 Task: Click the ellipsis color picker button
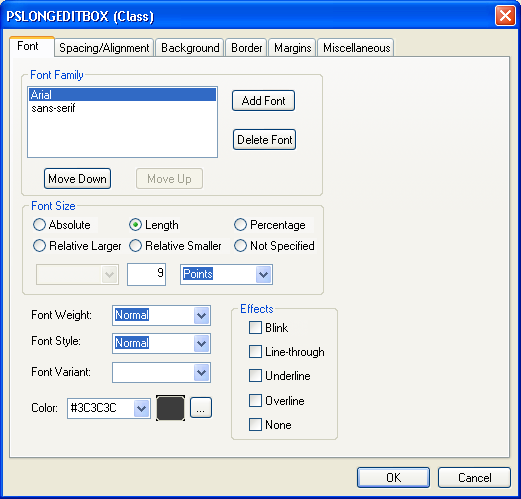tap(201, 407)
